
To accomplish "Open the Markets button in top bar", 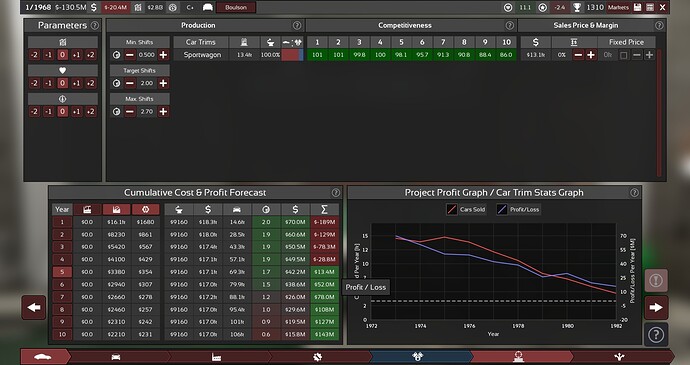I will coord(618,7).
